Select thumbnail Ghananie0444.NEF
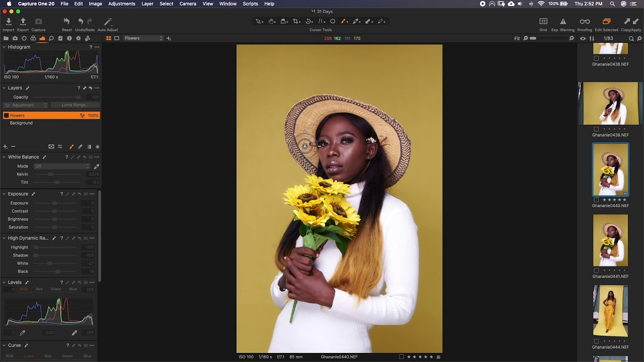Image resolution: width=644 pixels, height=362 pixels. tap(610, 311)
